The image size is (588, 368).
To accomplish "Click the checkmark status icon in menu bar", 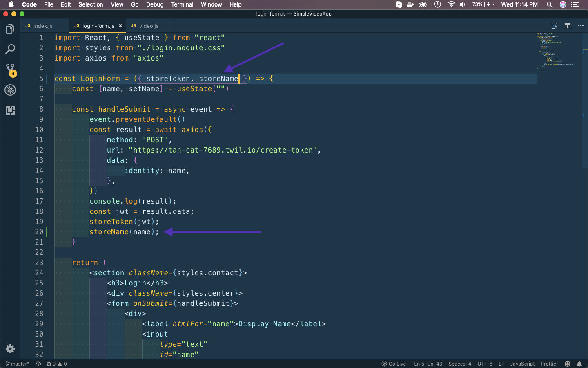I will [399, 4].
